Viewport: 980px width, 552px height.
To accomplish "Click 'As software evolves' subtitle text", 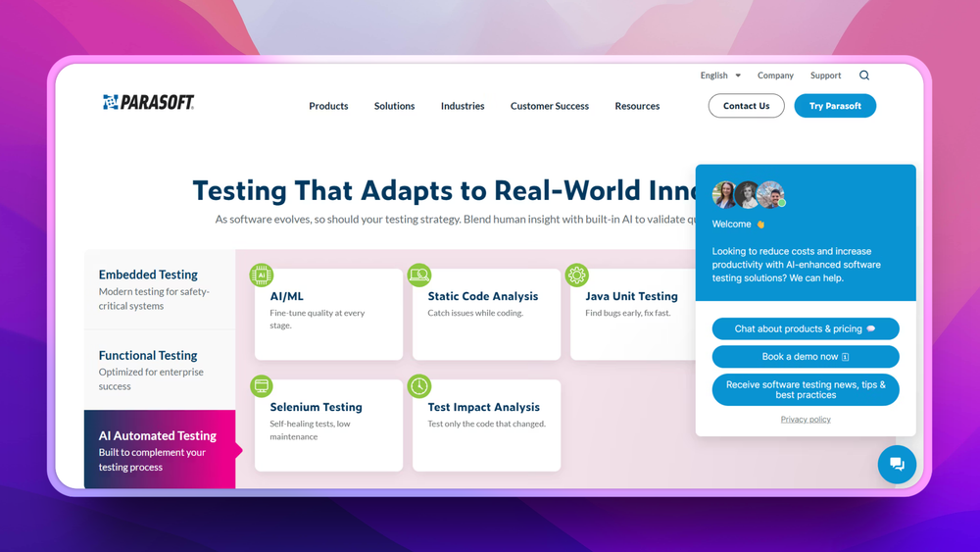I will click(455, 220).
